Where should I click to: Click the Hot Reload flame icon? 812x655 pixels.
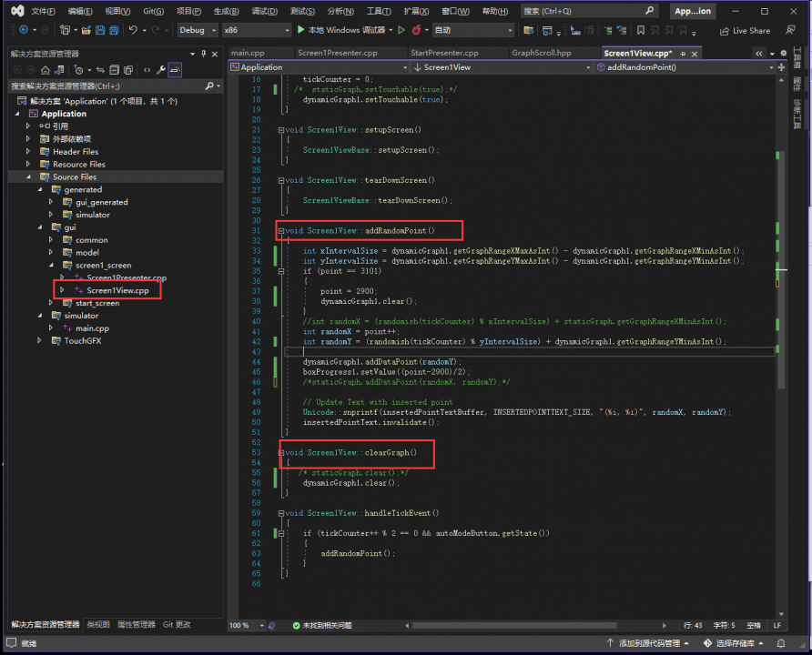click(416, 30)
